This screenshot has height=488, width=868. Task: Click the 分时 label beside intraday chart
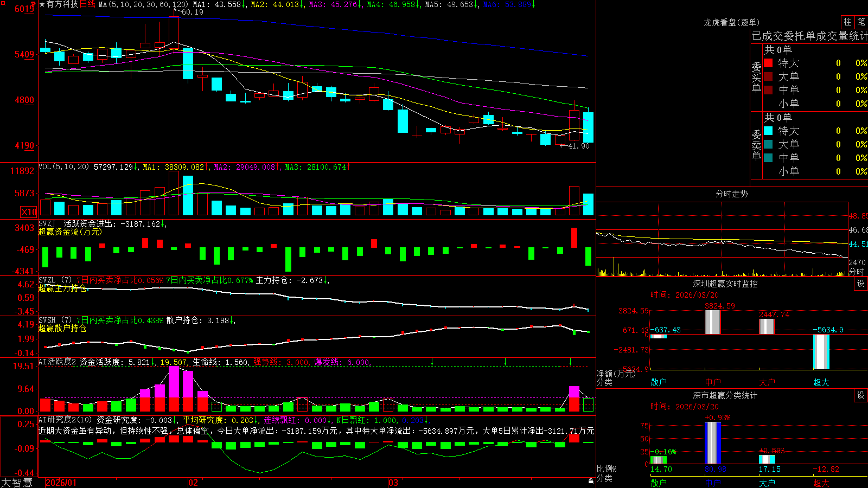click(857, 271)
